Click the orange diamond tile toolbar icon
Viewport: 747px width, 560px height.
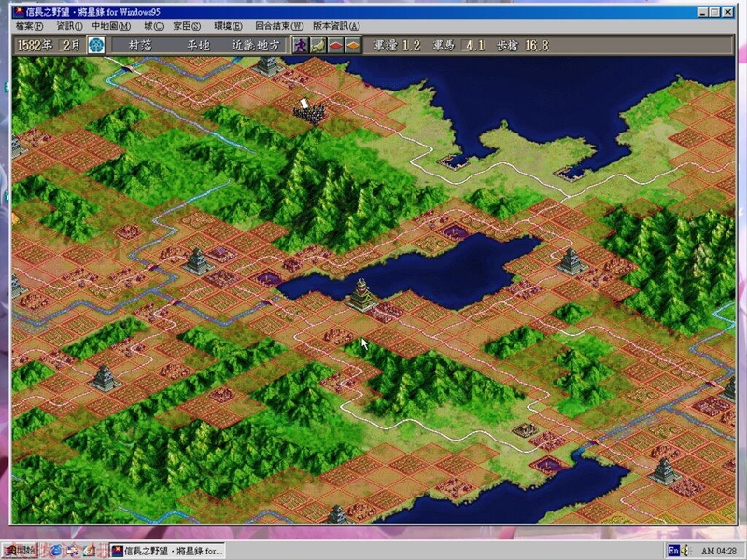click(353, 45)
